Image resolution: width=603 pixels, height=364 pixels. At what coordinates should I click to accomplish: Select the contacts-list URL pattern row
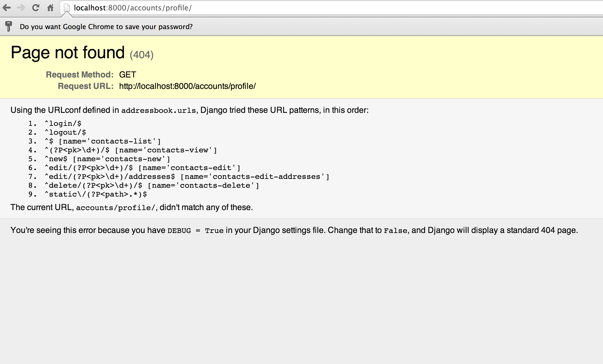(x=103, y=141)
